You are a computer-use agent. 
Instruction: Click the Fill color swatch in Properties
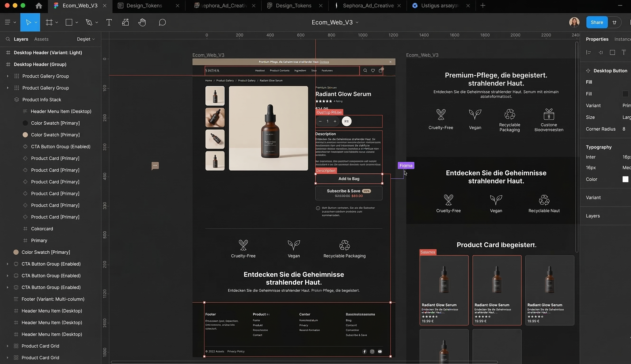pos(626,94)
